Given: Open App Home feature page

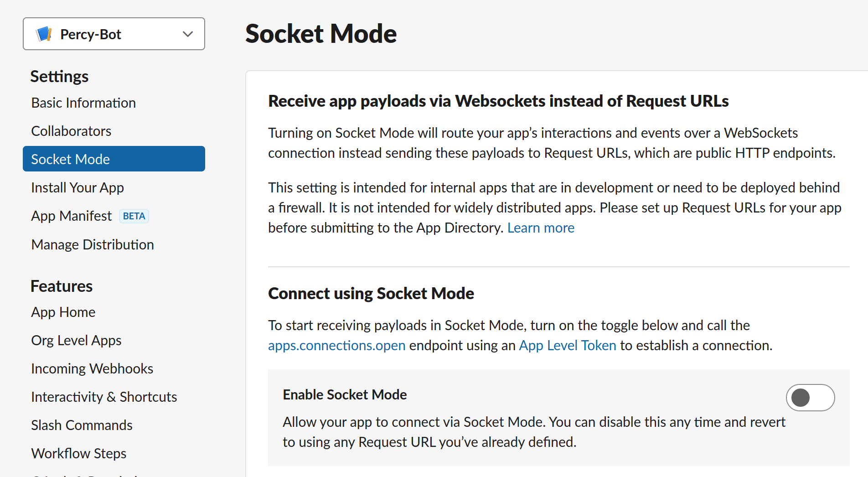Looking at the screenshot, I should 63,312.
